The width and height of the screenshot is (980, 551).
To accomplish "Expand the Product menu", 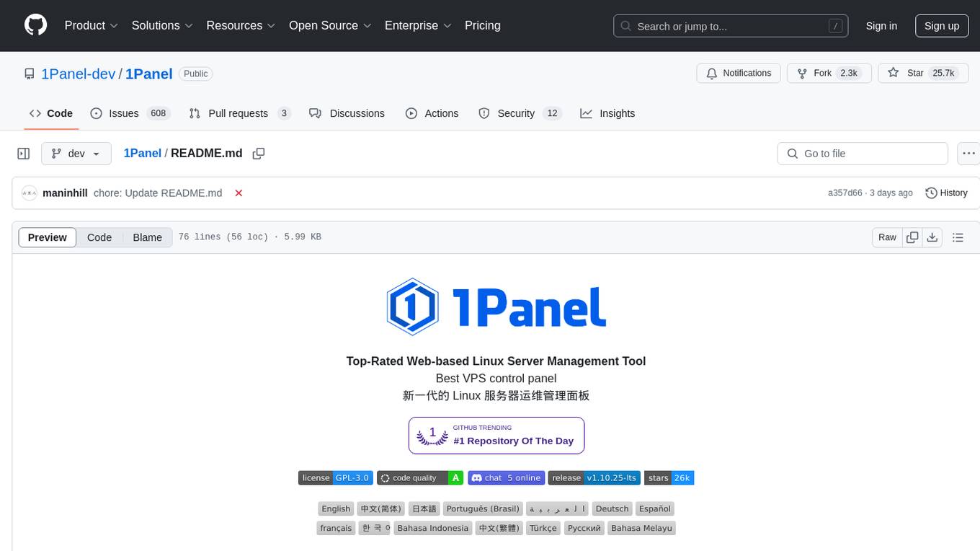I will pyautogui.click(x=92, y=25).
